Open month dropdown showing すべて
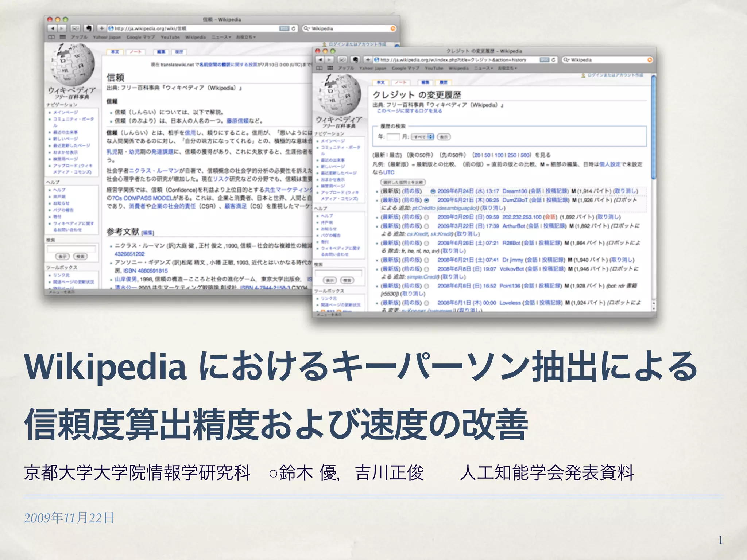 (422, 137)
